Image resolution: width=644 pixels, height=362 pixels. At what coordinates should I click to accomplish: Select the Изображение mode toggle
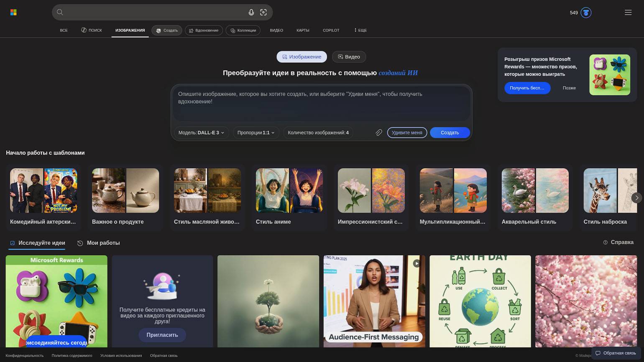point(302,57)
